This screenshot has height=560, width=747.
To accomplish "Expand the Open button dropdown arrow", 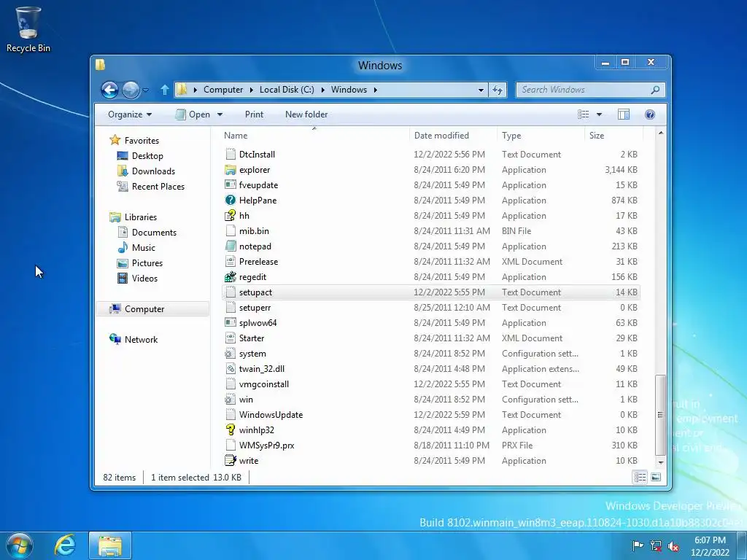I will click(220, 114).
